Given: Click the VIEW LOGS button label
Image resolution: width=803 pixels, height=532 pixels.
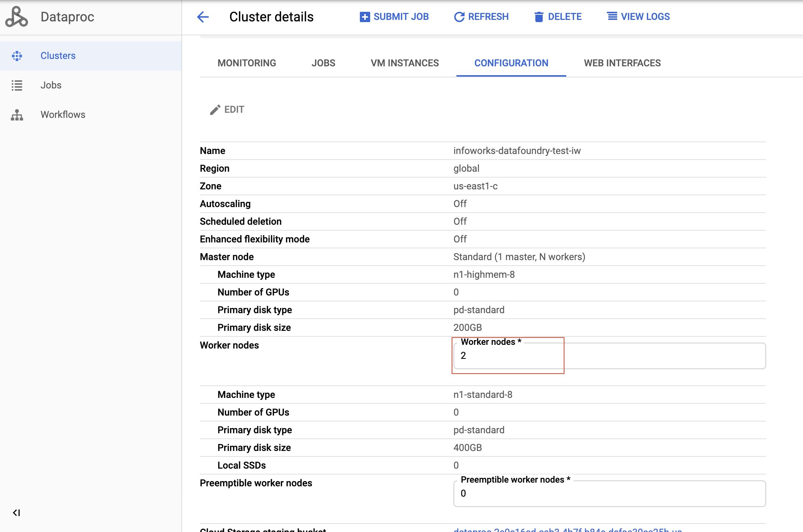Looking at the screenshot, I should pos(645,17).
